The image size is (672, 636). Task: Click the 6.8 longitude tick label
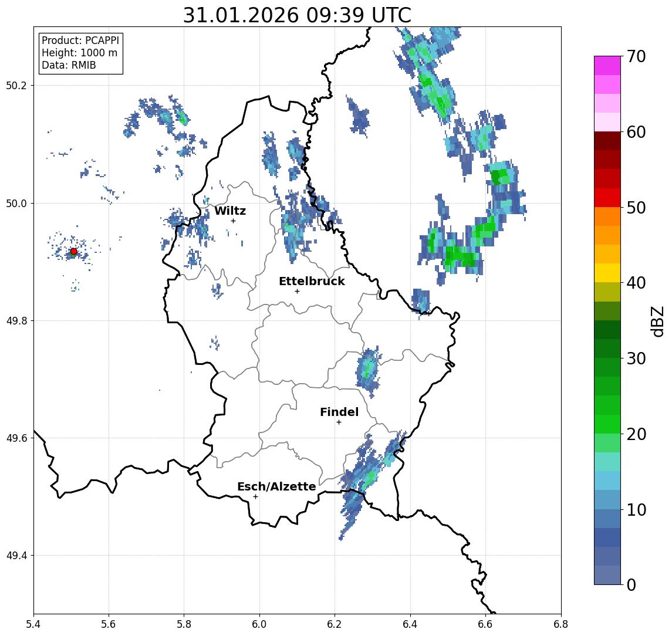(x=560, y=624)
